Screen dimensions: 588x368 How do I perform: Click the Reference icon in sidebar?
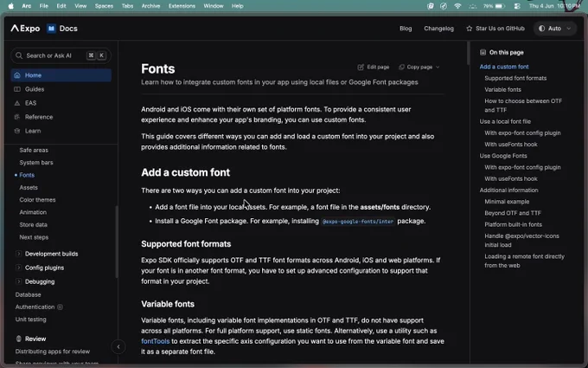tap(17, 117)
